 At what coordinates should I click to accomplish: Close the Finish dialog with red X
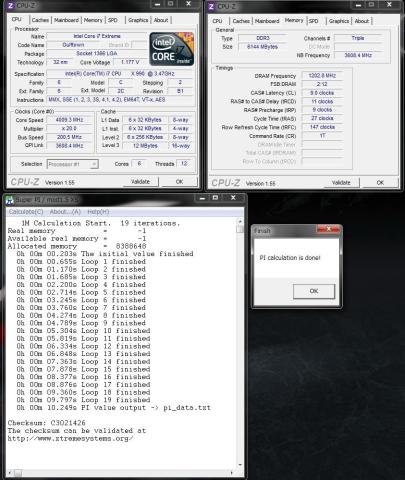[328, 229]
